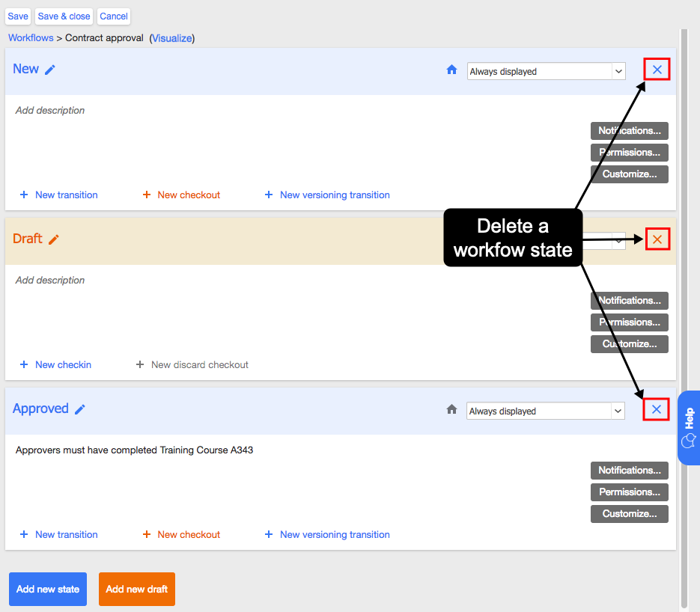This screenshot has width=700, height=612.
Task: Add New checkin to Draft state
Action: coord(56,365)
